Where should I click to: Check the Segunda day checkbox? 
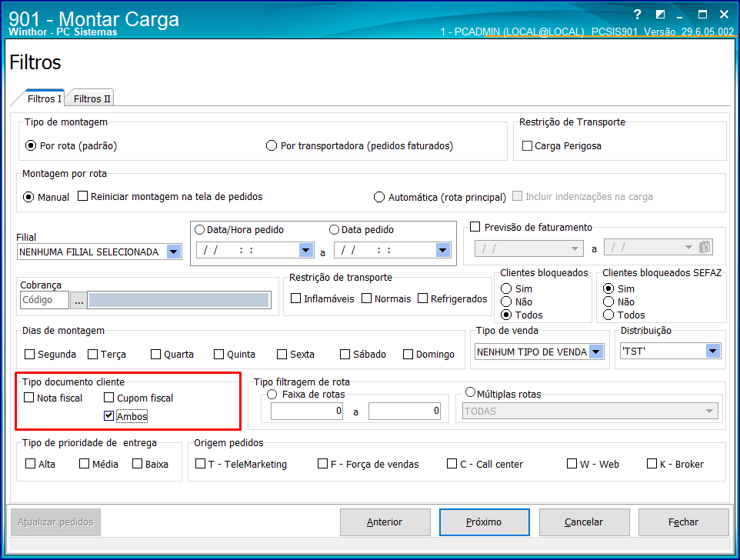point(30,354)
